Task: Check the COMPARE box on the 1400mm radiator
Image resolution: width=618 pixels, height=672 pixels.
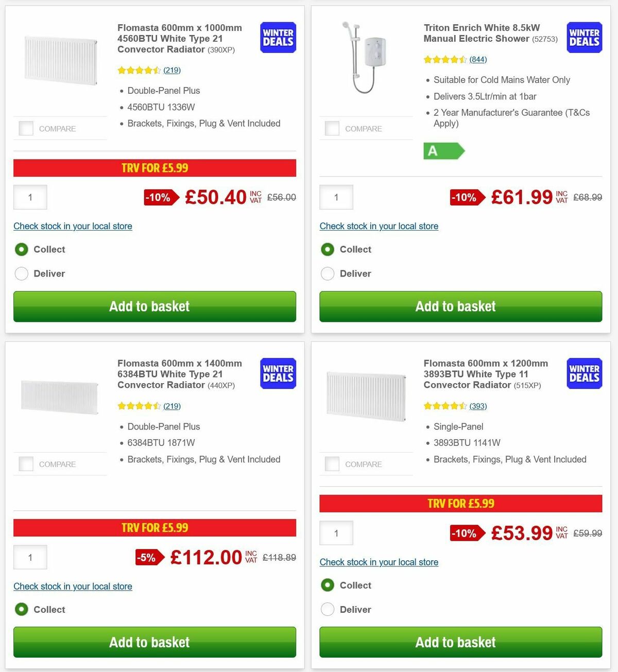Action: tap(26, 463)
